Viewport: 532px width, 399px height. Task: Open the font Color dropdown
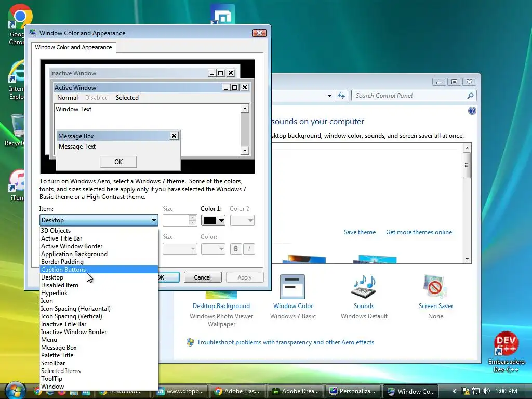213,249
